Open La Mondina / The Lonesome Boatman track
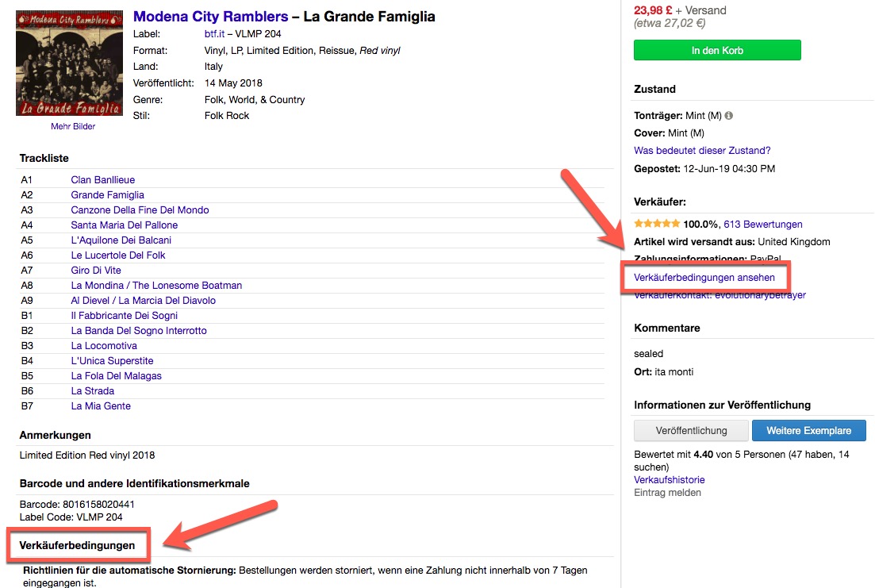 [156, 286]
